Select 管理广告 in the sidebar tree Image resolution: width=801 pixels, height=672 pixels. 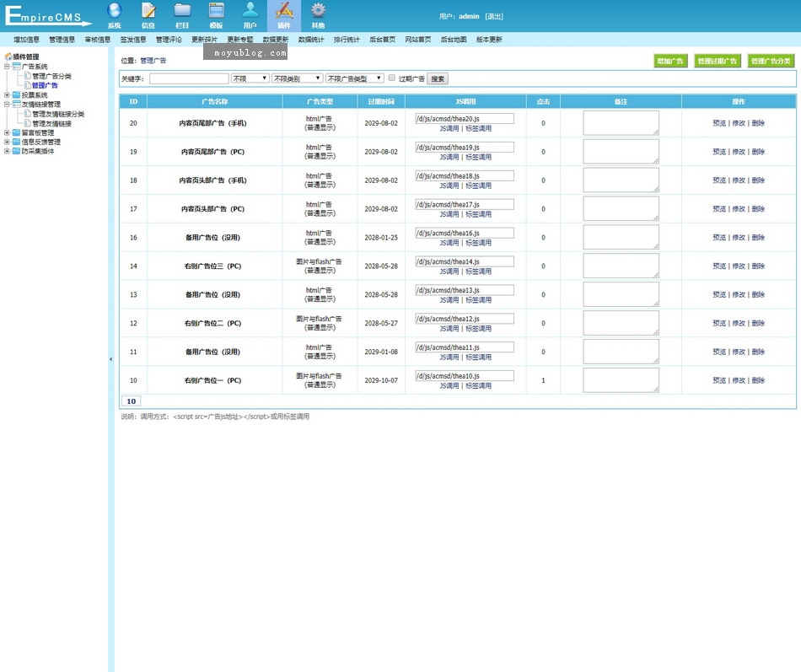(45, 85)
